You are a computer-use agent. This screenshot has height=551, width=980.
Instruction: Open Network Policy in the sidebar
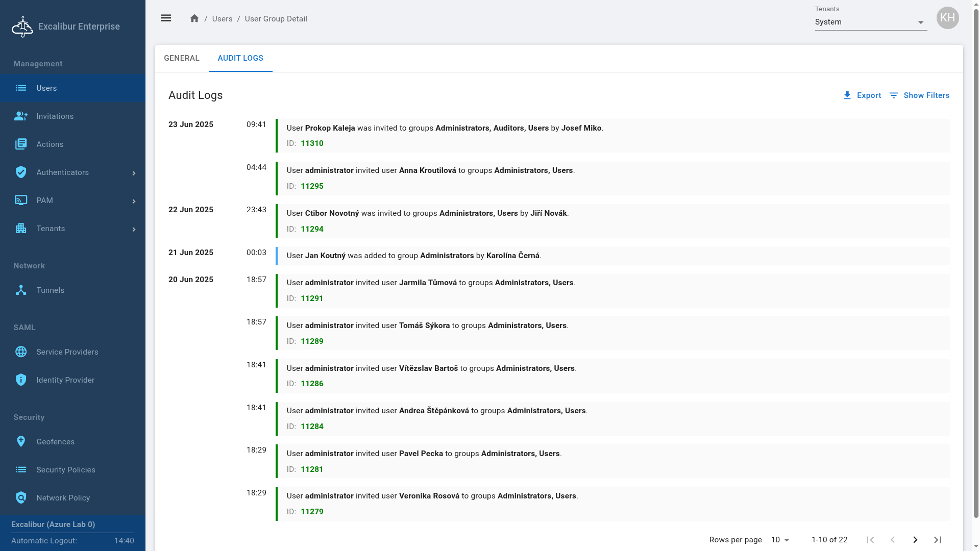coord(63,498)
